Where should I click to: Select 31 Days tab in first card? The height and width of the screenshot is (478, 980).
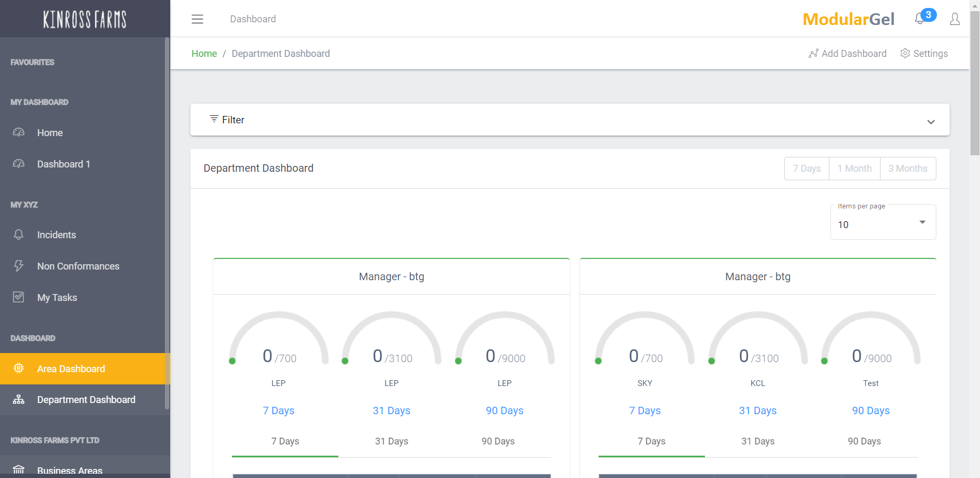pyautogui.click(x=392, y=441)
